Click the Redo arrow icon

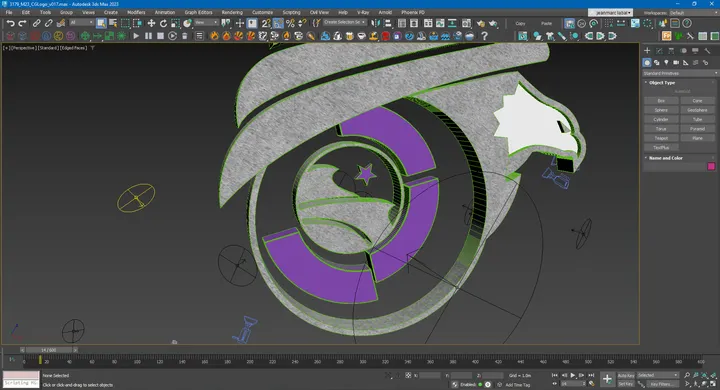click(x=22, y=23)
